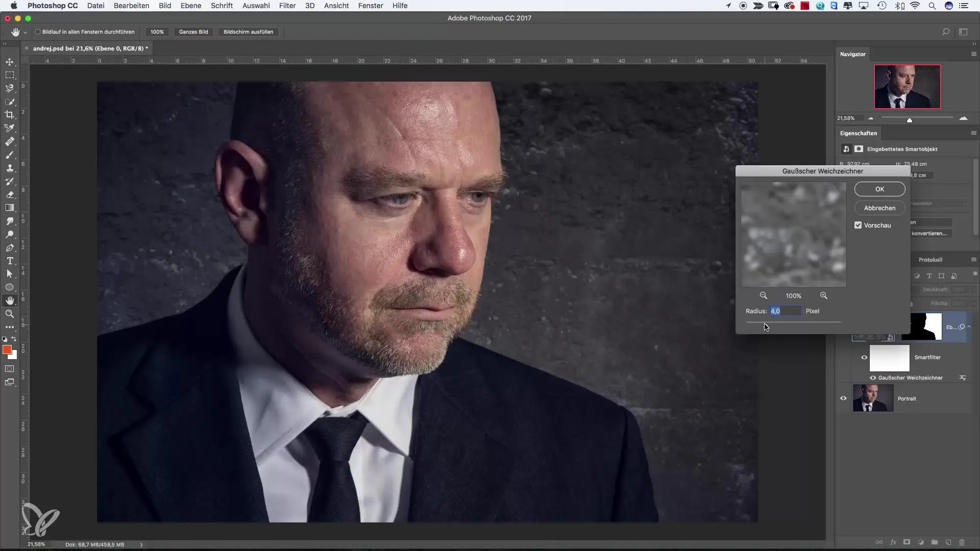Open workspace switcher icon in options bar
This screenshot has width=980, height=551.
pyautogui.click(x=963, y=32)
